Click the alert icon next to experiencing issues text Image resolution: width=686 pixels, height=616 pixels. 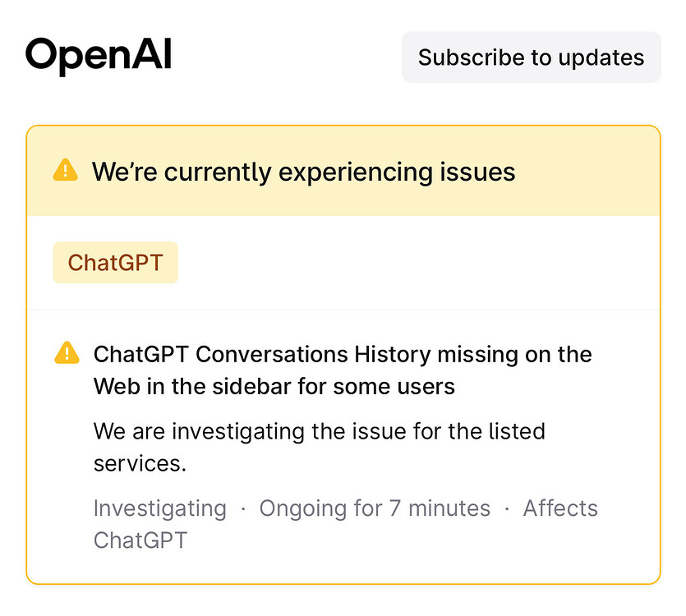point(64,169)
